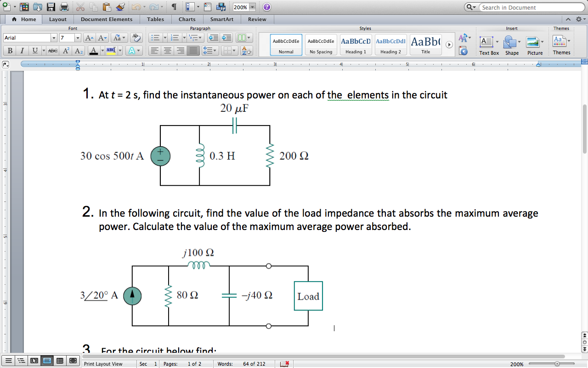Open the Styles pane icon
The height and width of the screenshot is (368, 588).
tap(464, 51)
